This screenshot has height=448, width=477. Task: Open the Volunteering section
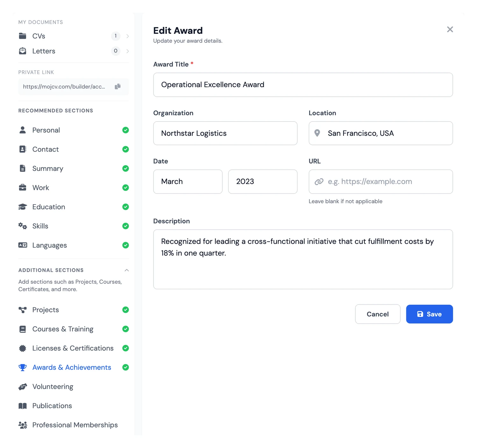74,387
